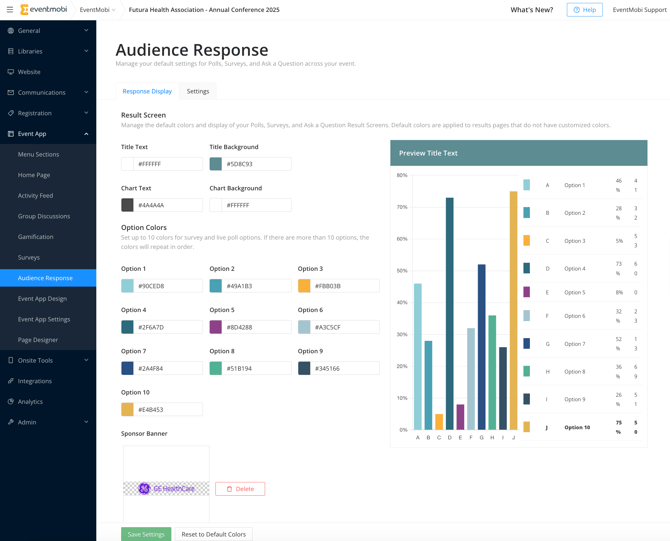Screen dimensions: 670x541
Task: Click Reset to Default Colors
Action: (x=214, y=534)
